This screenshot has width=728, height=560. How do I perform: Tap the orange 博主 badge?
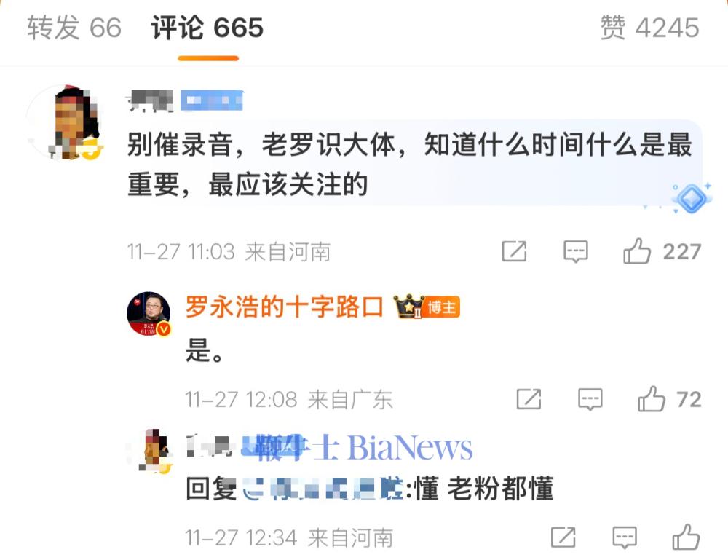442,307
